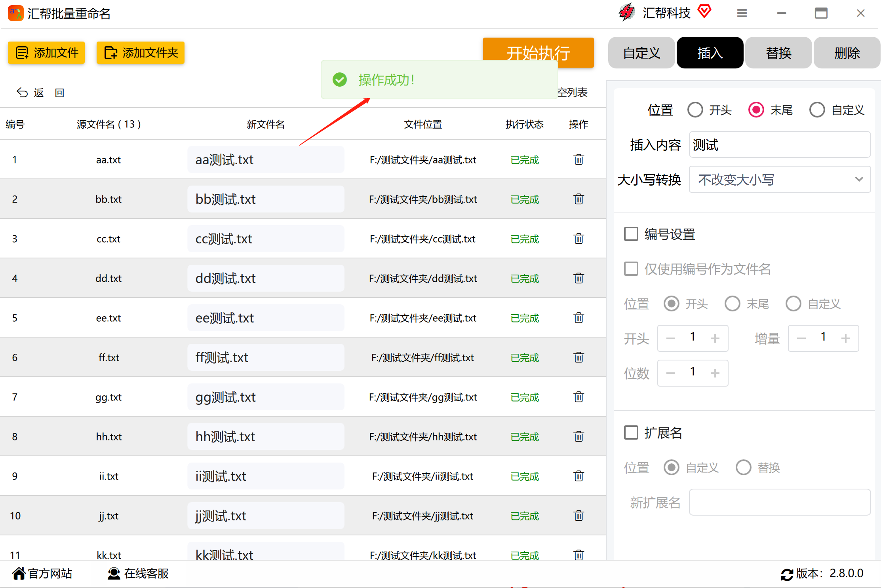Click the source name ee.txt
The width and height of the screenshot is (881, 588).
(108, 318)
